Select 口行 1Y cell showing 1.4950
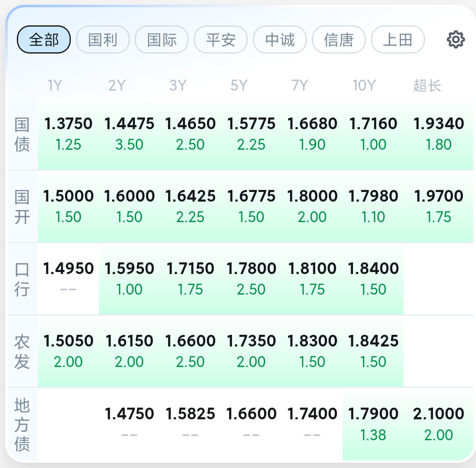The width and height of the screenshot is (476, 468). point(68,278)
